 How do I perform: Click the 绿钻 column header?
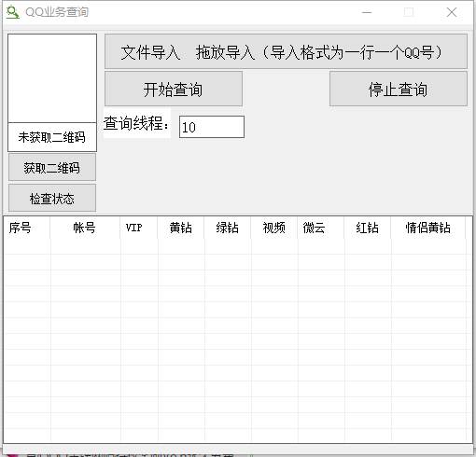pos(228,228)
